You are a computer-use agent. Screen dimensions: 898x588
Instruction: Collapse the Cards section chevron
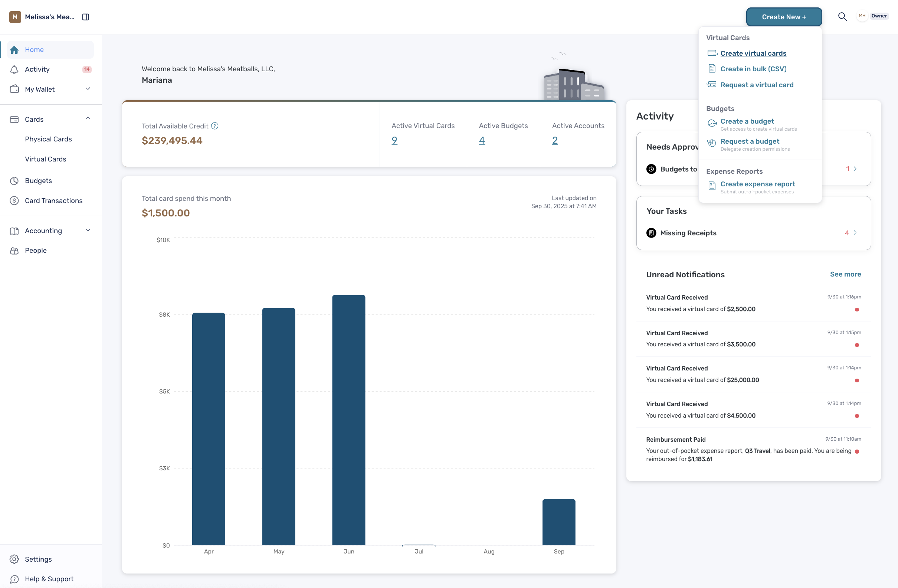[88, 119]
